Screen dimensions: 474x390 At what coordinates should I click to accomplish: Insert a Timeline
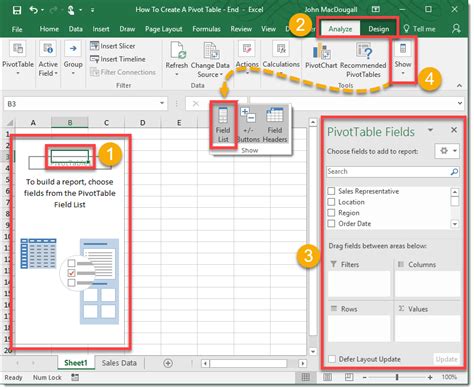tap(118, 59)
